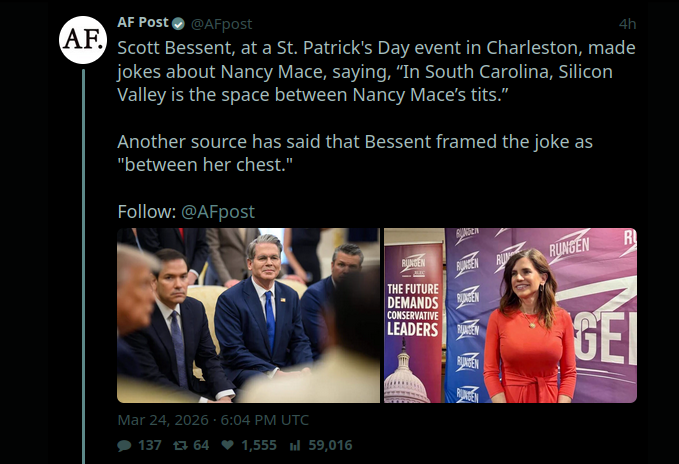Screen dimensions: 679x464
Task: Open the right photo of woman in red
Action: click(511, 315)
